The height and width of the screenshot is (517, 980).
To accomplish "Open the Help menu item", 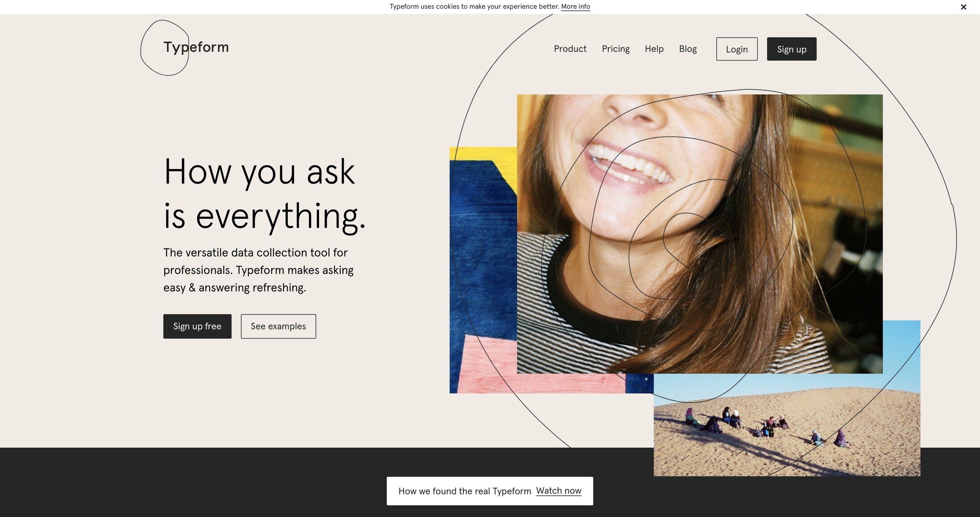I will (x=654, y=49).
